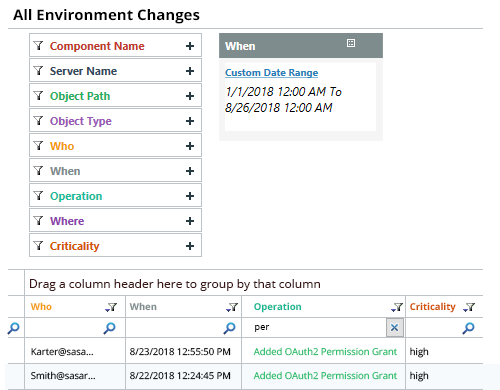Viewport: 500px width, 390px height.
Task: Expand the Criticality filter plus sign
Action: coord(190,246)
